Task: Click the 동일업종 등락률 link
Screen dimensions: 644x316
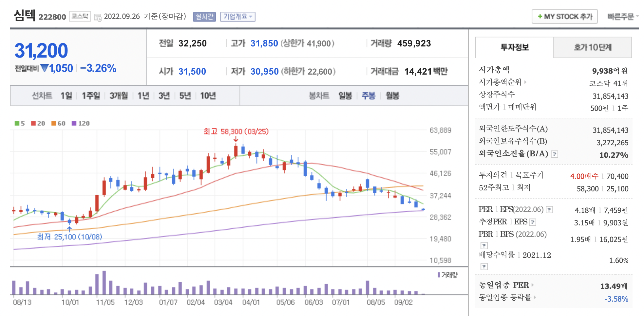Action: (505, 297)
